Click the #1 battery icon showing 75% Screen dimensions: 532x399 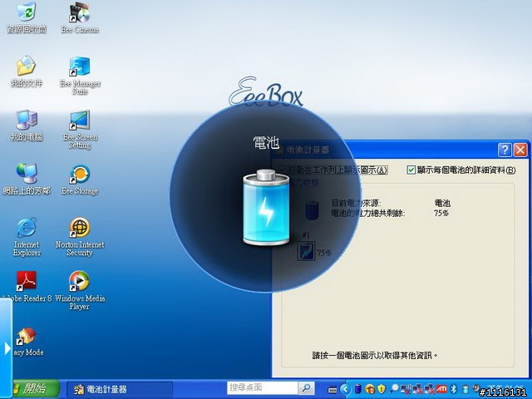307,251
